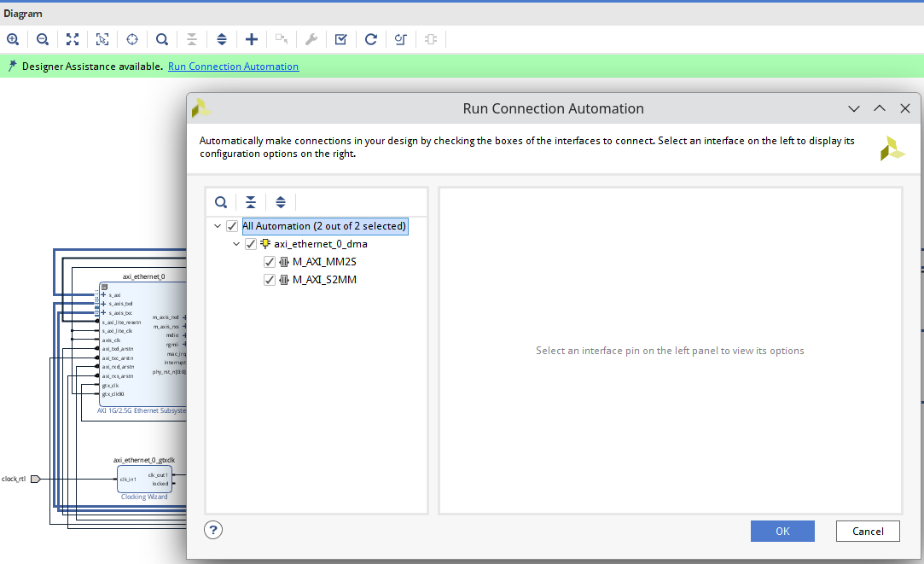Click the gtx_clk pin on axi_ethernet_0
This screenshot has height=564, width=924.
pos(110,386)
